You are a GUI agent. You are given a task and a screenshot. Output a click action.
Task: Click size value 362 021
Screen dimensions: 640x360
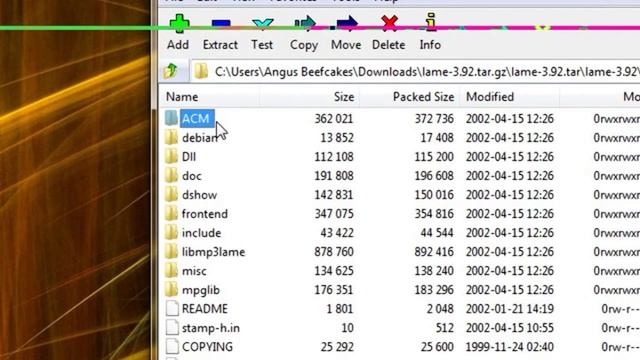point(334,119)
